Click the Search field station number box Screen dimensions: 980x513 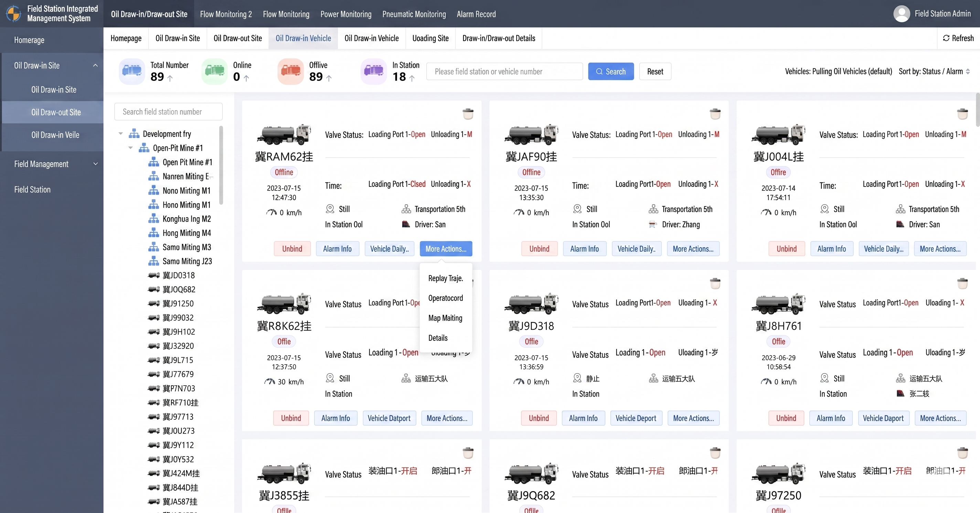tap(168, 112)
